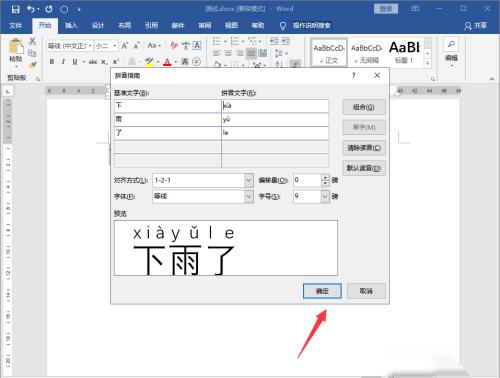Align text right in paragraph group

coord(240,53)
